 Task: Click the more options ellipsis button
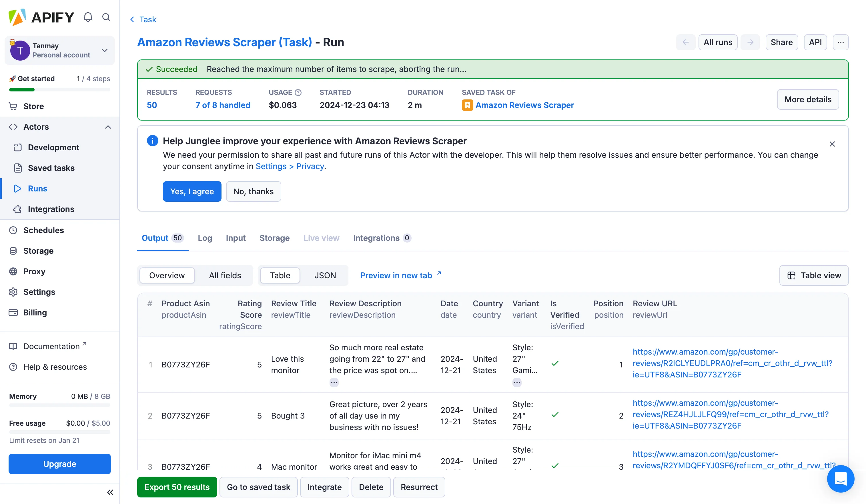(x=841, y=42)
